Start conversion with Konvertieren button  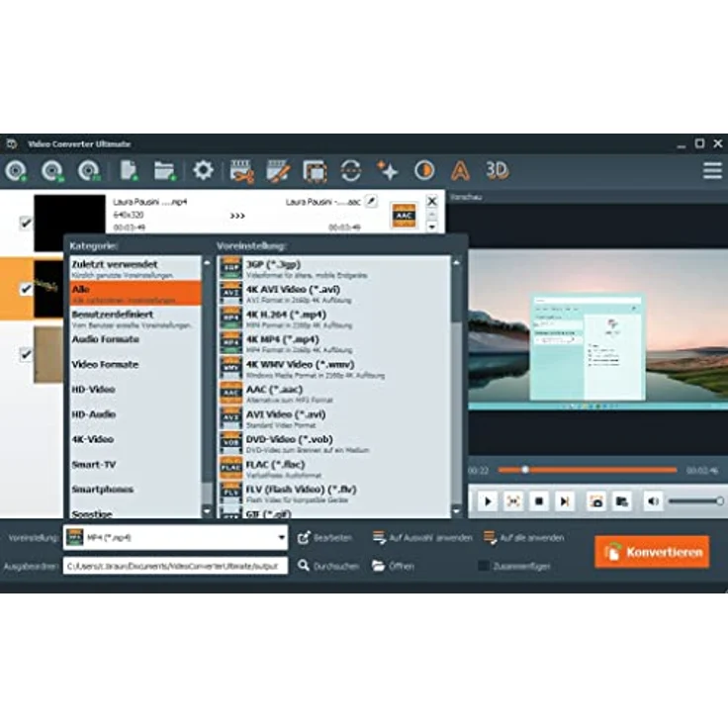[x=652, y=552]
